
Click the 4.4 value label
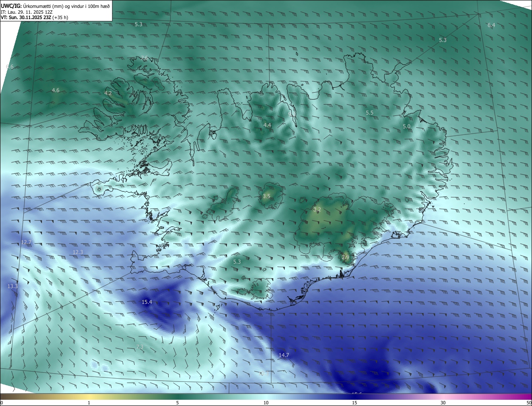tap(267, 125)
